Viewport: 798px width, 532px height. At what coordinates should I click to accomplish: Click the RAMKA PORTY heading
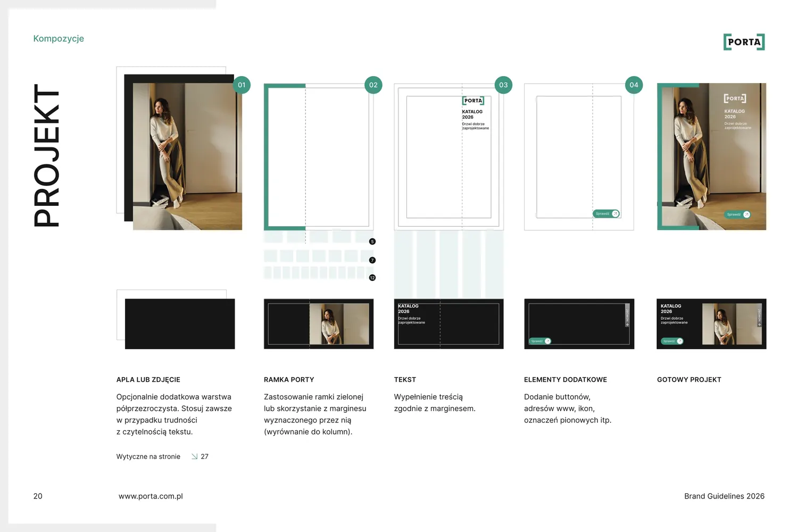289,380
